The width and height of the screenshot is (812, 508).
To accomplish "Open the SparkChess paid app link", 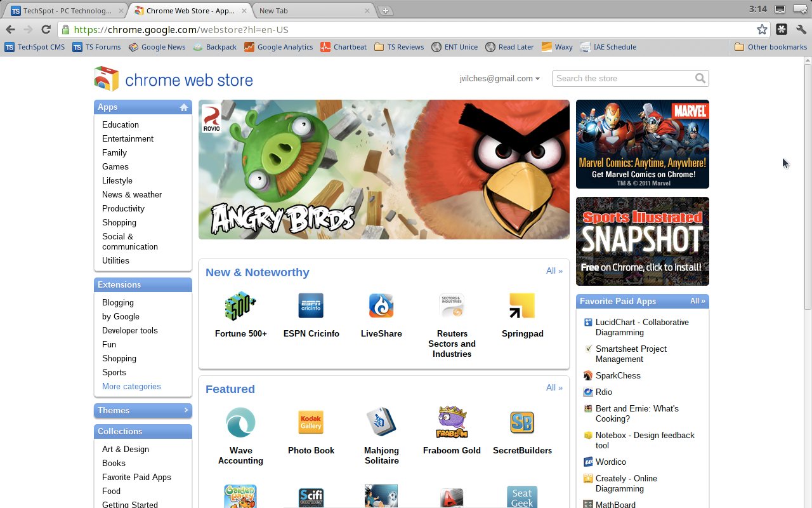I will point(618,375).
